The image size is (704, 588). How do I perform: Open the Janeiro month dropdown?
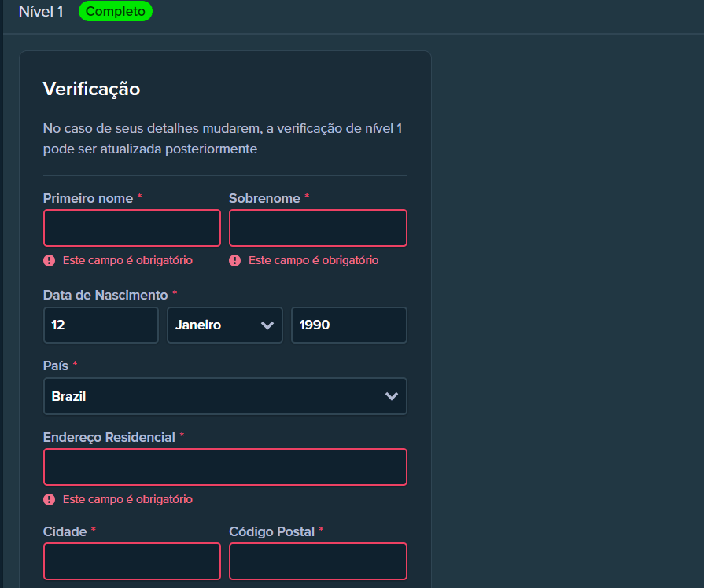coord(225,325)
